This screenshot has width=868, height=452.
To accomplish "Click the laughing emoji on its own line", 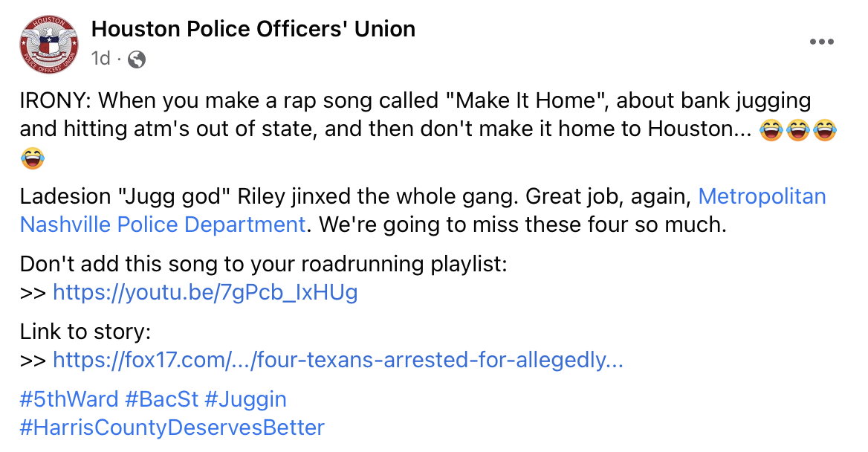I will tap(32, 158).
